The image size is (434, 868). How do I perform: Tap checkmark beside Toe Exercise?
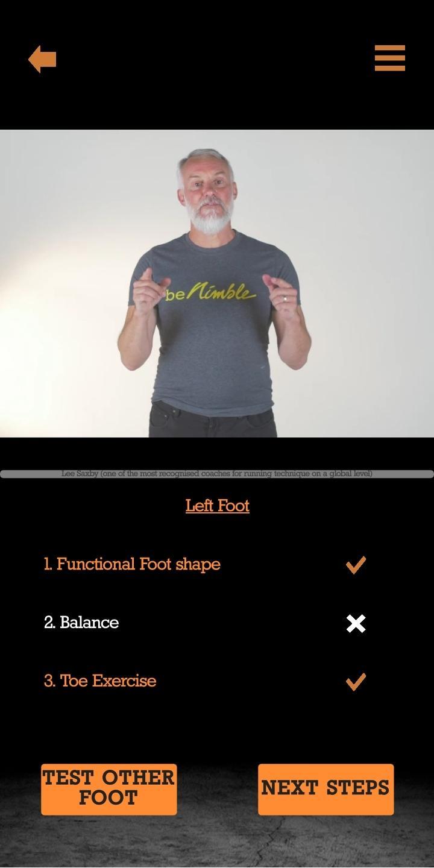click(x=356, y=682)
